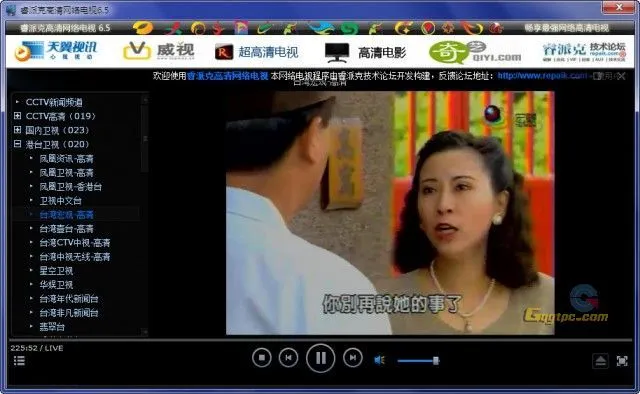Click the video playback area

click(x=390, y=213)
